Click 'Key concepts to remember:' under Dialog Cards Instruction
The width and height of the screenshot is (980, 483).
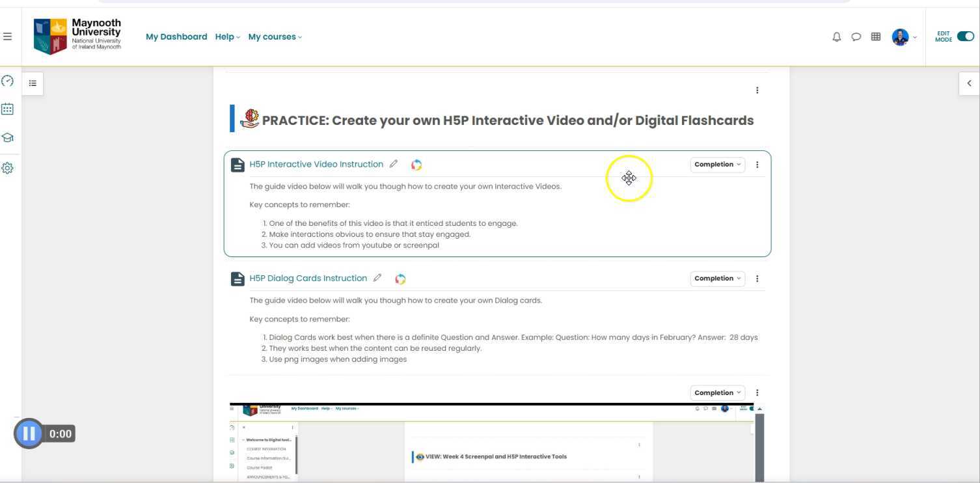[x=299, y=319]
